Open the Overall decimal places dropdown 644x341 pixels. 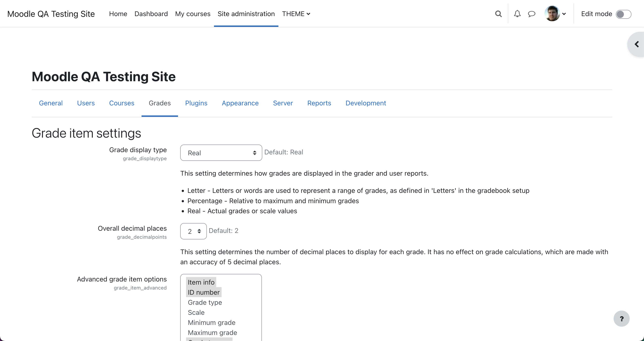(193, 231)
